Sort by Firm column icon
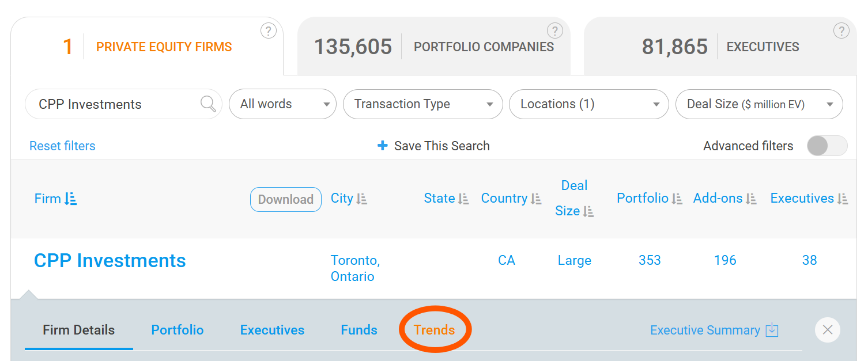Viewport: 868px width, 361px height. (70, 199)
